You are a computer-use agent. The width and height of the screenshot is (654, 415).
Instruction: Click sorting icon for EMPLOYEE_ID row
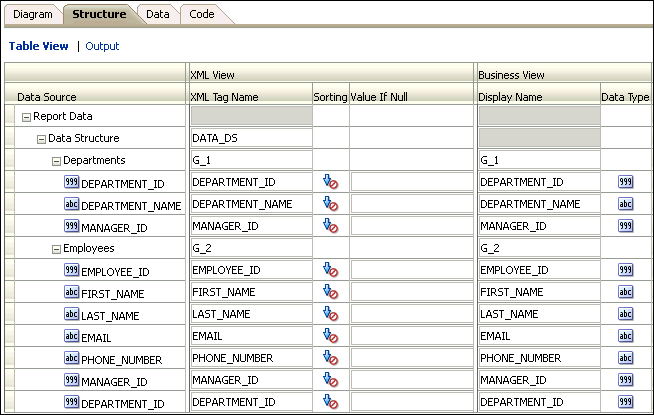tap(330, 270)
